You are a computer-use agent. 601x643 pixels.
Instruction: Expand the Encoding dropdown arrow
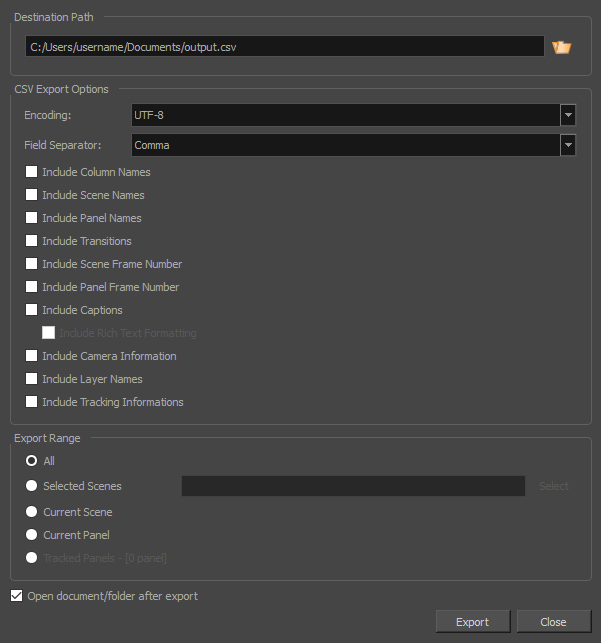tap(568, 115)
